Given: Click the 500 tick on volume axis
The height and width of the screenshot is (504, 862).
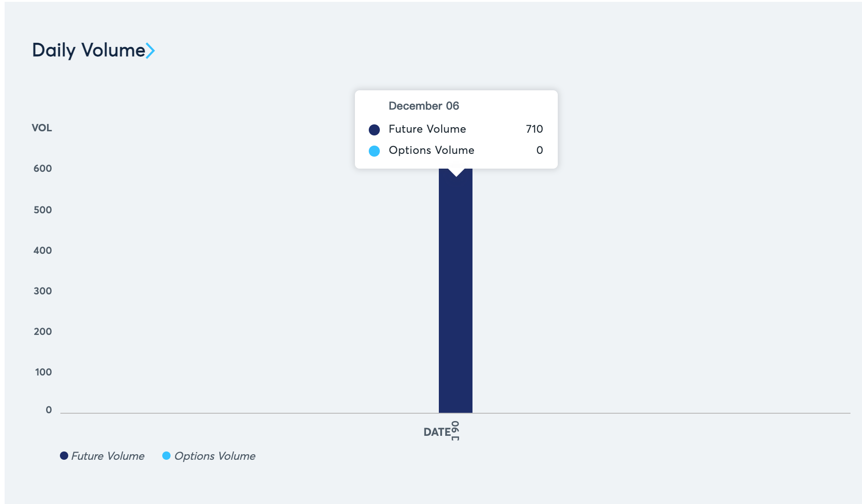Looking at the screenshot, I should 42,210.
